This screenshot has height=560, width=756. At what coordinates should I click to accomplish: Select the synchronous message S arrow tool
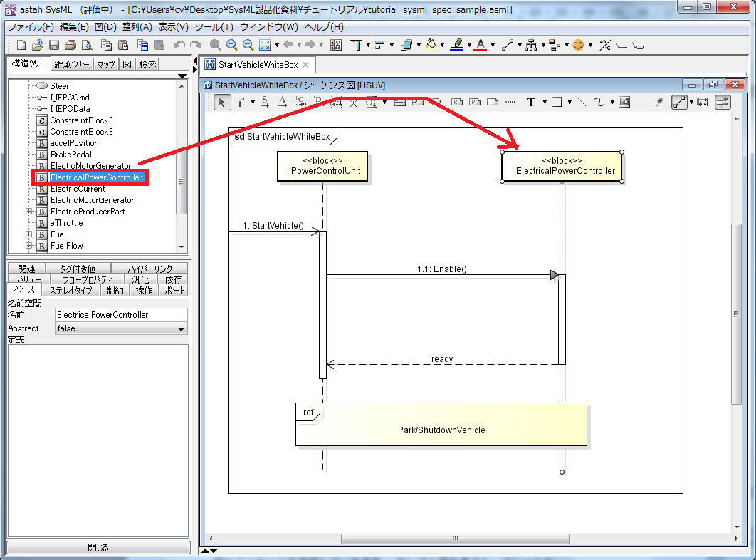tap(265, 102)
